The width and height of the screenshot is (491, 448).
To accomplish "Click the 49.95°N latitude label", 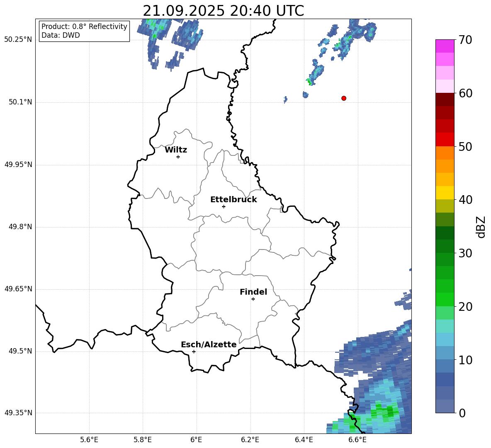I will (x=18, y=165).
